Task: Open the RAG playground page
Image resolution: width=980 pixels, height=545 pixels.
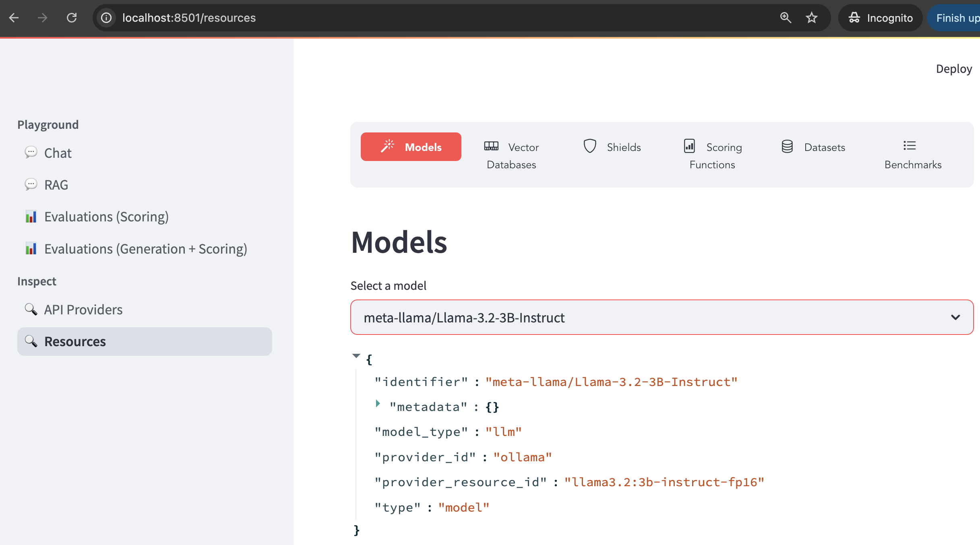Action: (x=56, y=185)
